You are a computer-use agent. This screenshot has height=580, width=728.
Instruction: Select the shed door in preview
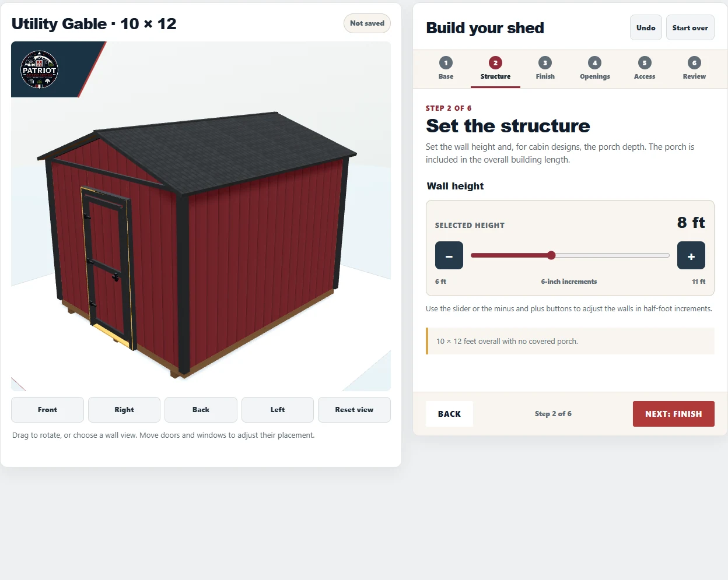(108, 268)
